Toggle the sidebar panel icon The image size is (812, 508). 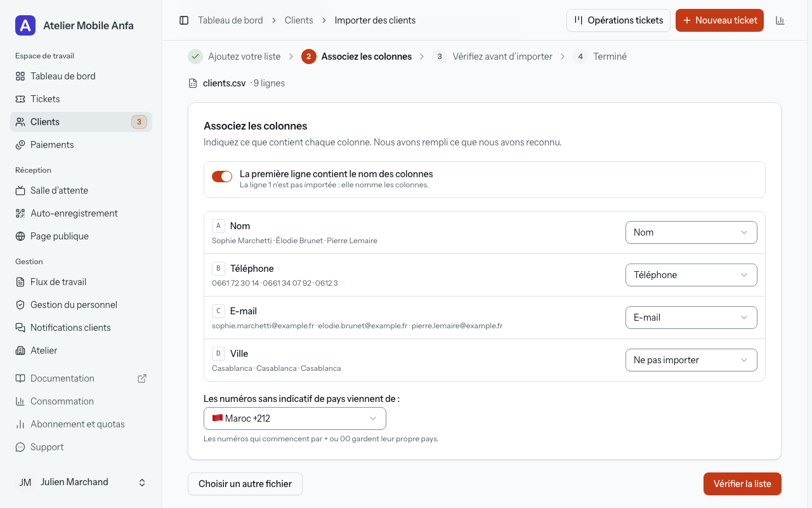tap(184, 20)
